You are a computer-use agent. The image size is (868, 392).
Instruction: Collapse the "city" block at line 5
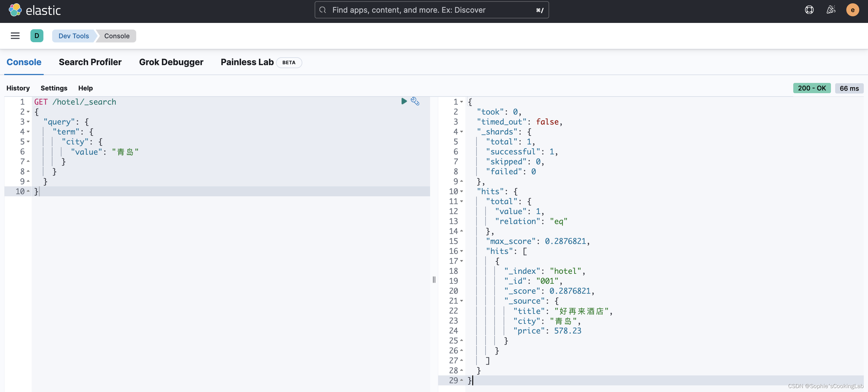coord(28,141)
